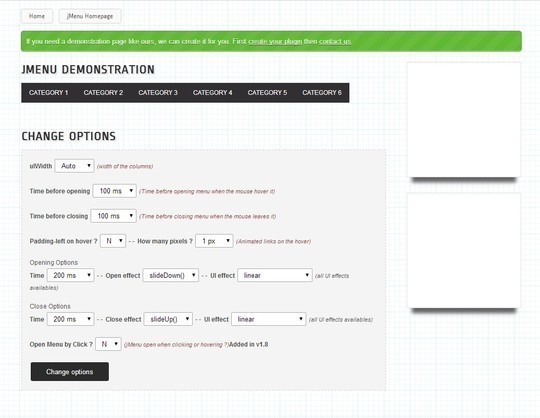Follow the create your plugin link
The image size is (540, 418).
click(x=275, y=41)
